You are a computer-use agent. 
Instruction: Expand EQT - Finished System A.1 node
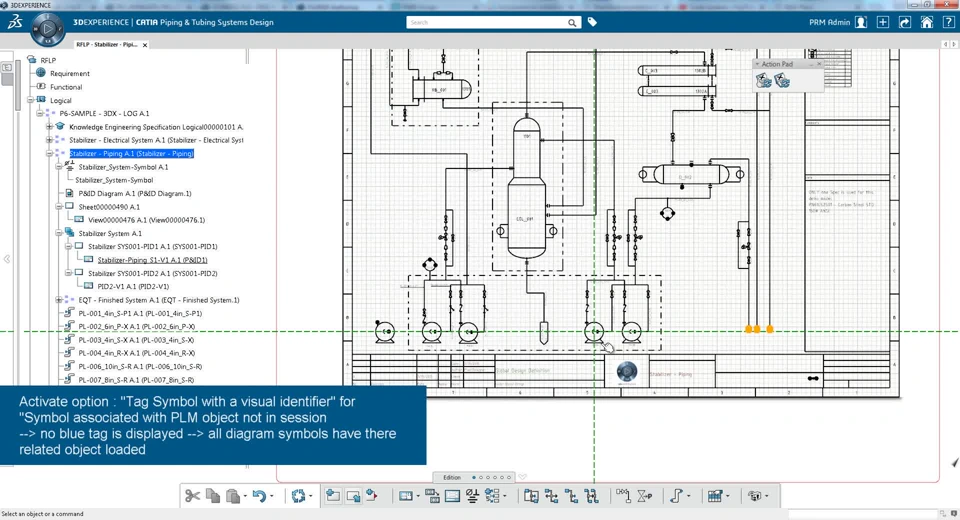pos(59,300)
